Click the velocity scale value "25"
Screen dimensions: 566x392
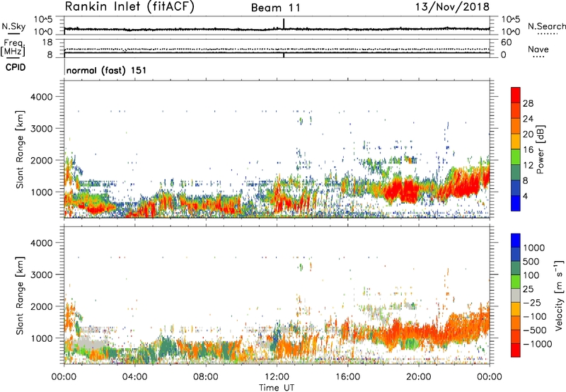pyautogui.click(x=528, y=289)
